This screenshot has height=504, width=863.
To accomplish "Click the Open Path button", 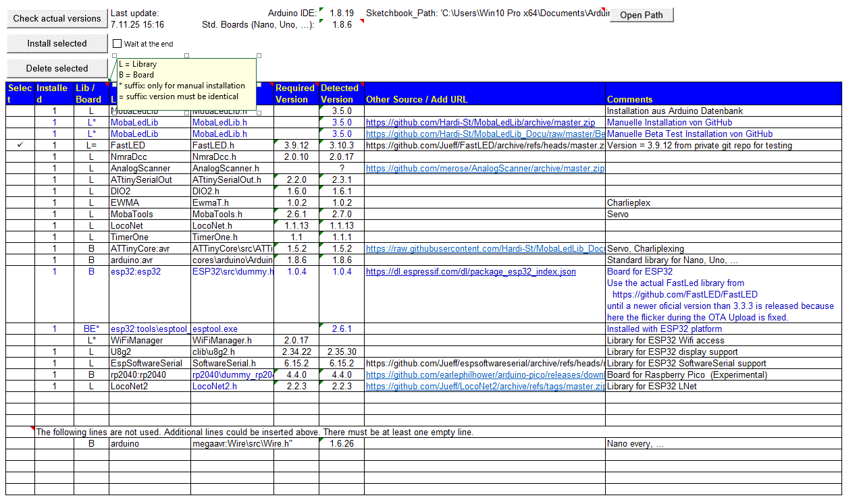I will [x=641, y=15].
